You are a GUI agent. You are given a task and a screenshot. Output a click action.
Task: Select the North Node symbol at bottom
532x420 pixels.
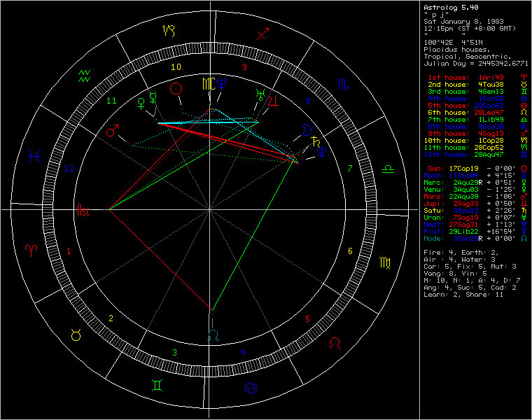[213, 335]
